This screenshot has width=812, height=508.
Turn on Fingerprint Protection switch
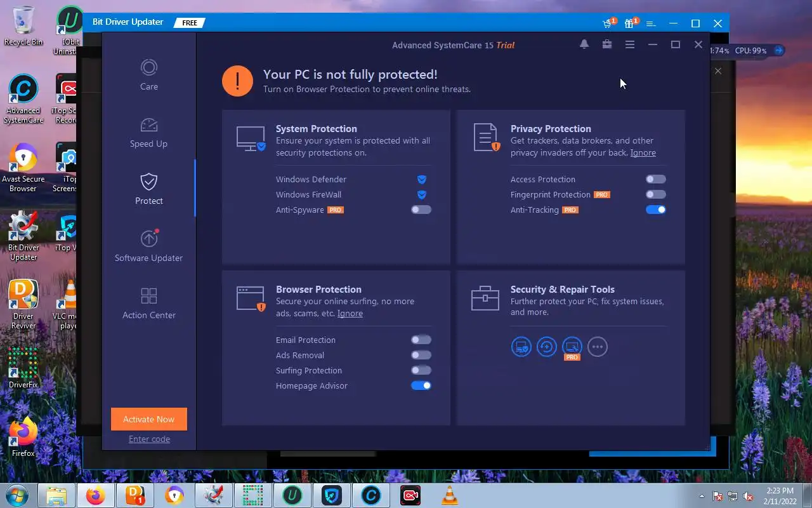click(x=656, y=194)
